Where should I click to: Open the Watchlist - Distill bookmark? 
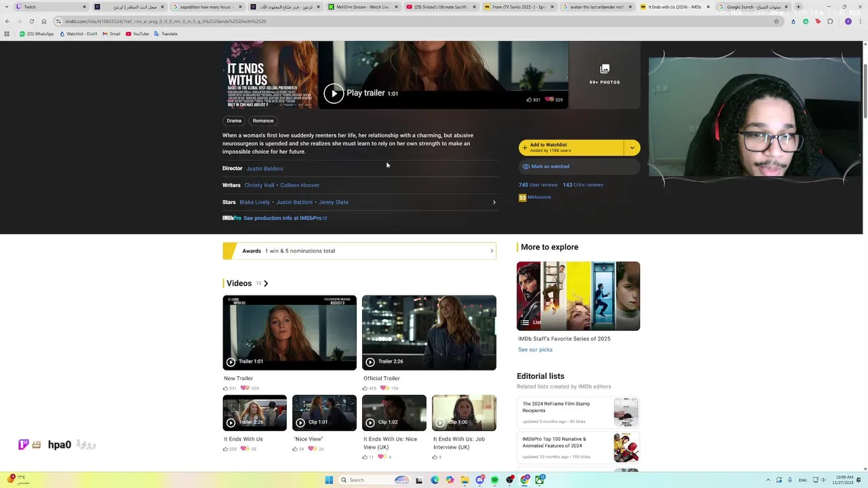(77, 34)
